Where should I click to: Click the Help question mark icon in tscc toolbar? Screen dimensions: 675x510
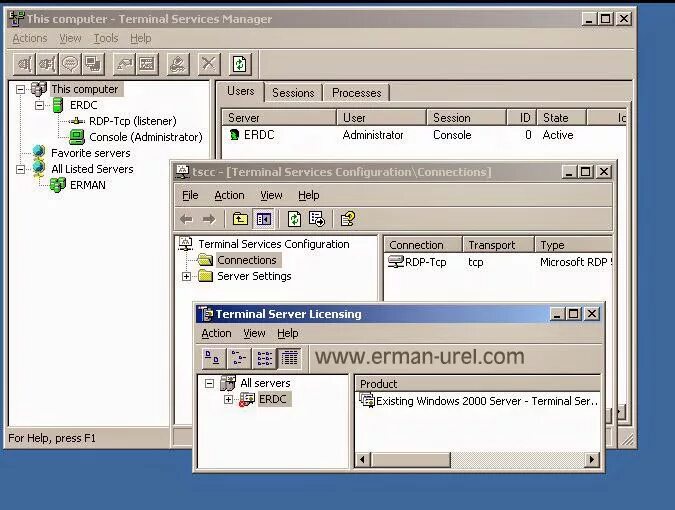point(347,219)
